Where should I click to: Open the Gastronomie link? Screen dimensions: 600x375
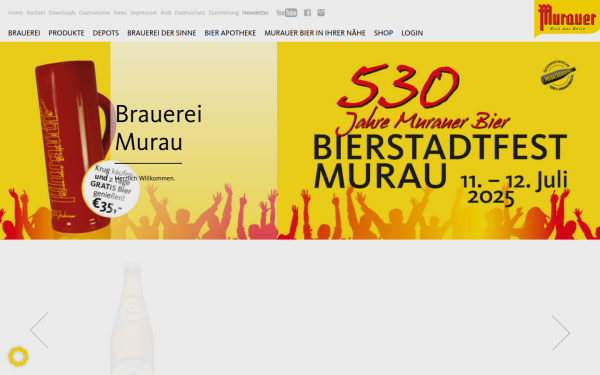[95, 13]
